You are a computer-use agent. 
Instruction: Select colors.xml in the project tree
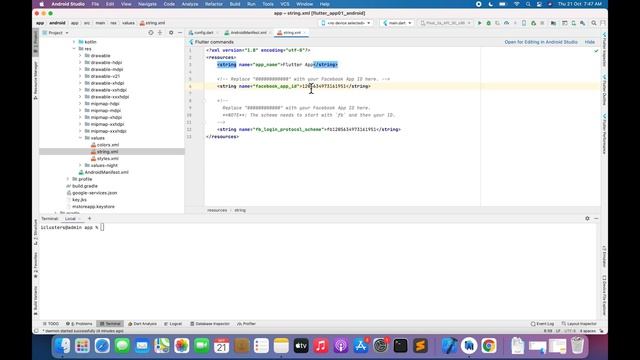coord(108,145)
